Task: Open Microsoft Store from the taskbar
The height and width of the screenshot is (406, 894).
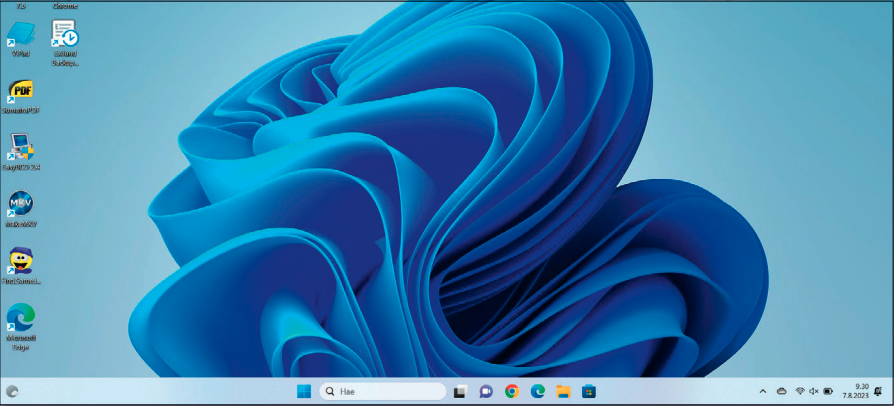Action: coord(589,391)
